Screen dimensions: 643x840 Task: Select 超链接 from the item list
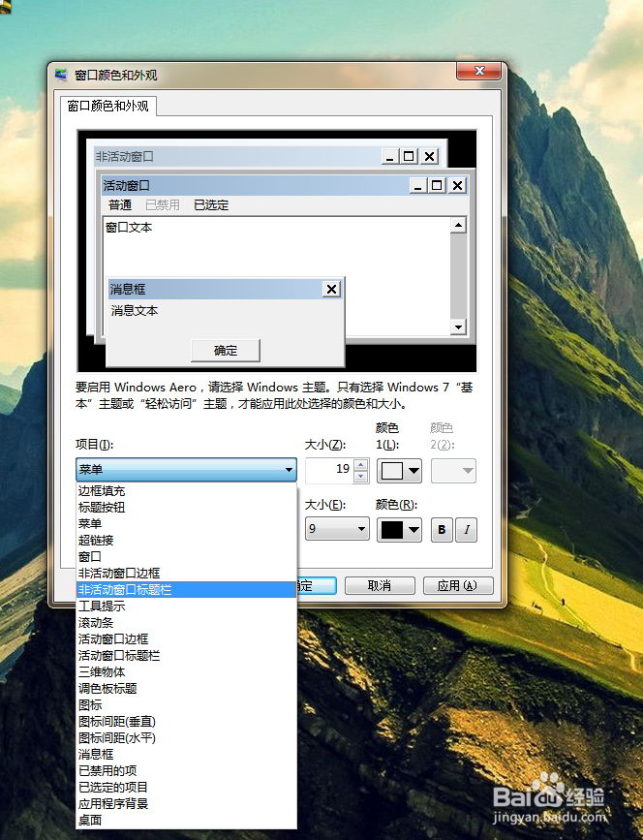[x=186, y=540]
